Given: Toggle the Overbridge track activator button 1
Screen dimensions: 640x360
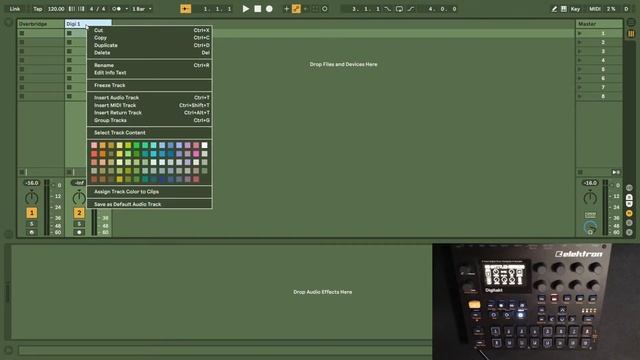Looking at the screenshot, I should pyautogui.click(x=31, y=213).
